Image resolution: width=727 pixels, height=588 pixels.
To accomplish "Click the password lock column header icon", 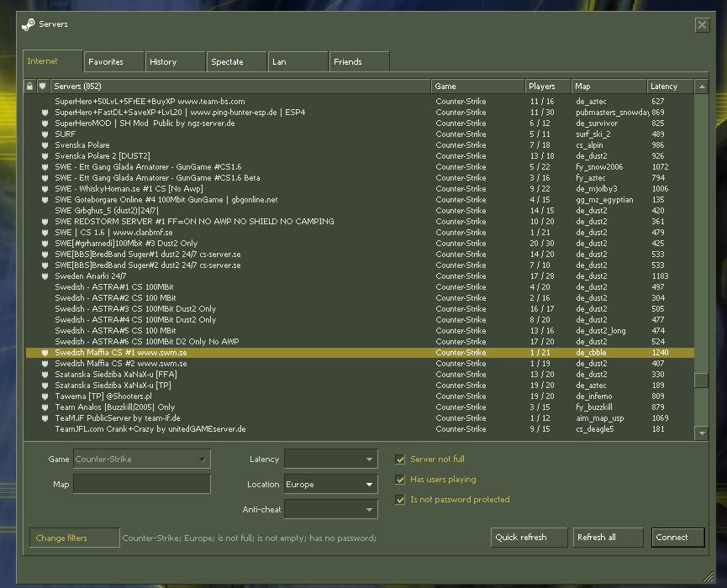I will click(x=30, y=86).
